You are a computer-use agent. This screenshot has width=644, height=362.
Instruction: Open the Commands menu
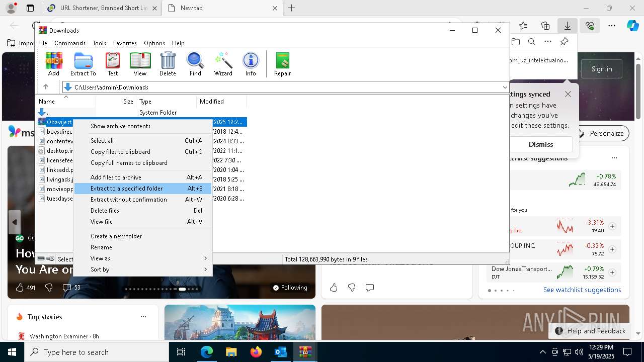point(70,43)
